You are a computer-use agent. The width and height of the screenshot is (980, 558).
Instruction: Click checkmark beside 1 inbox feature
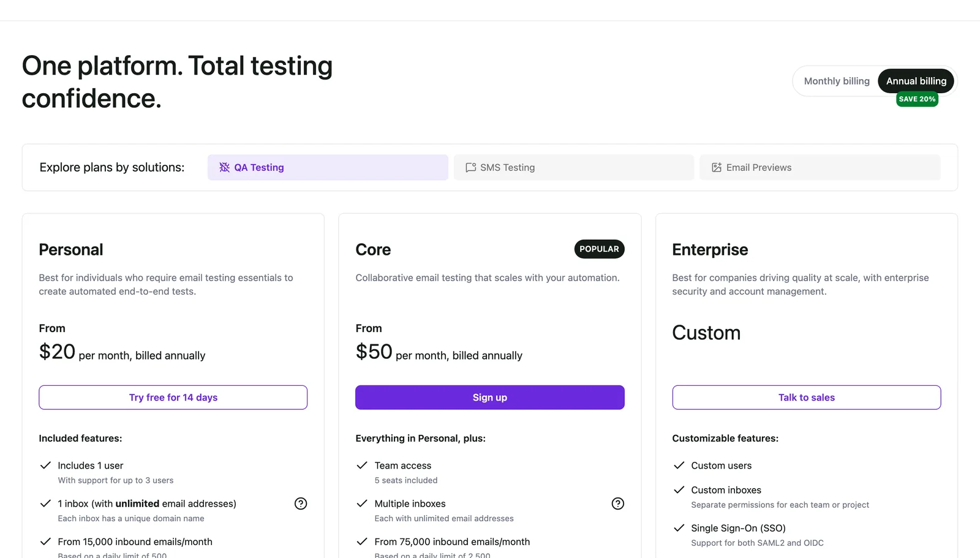point(45,503)
